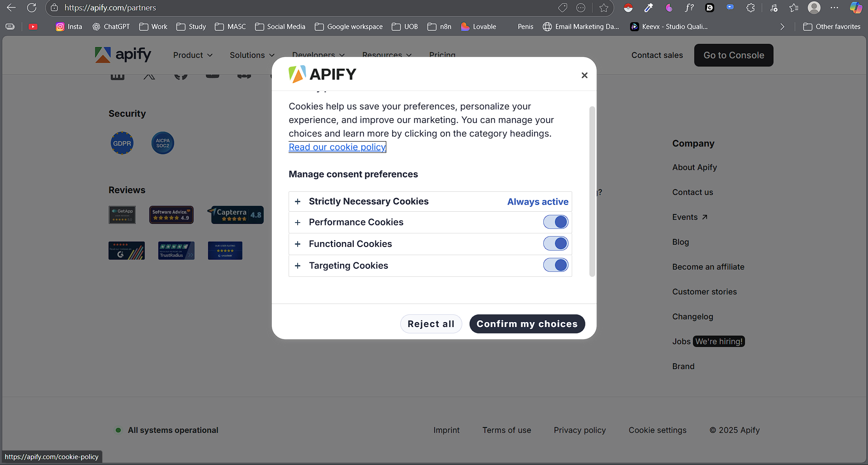Viewport: 868px width, 465px height.
Task: Expand Targeting Cookies details
Action: tap(298, 266)
